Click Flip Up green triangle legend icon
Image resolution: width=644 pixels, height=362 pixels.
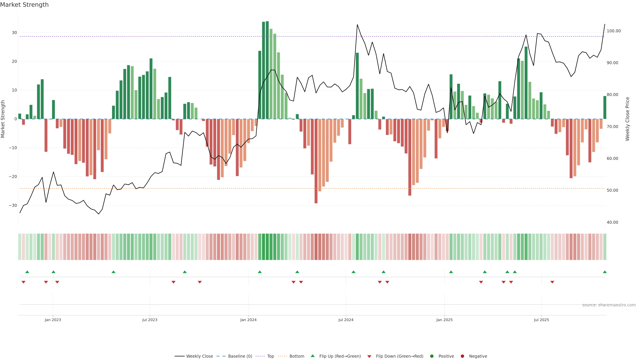point(312,356)
